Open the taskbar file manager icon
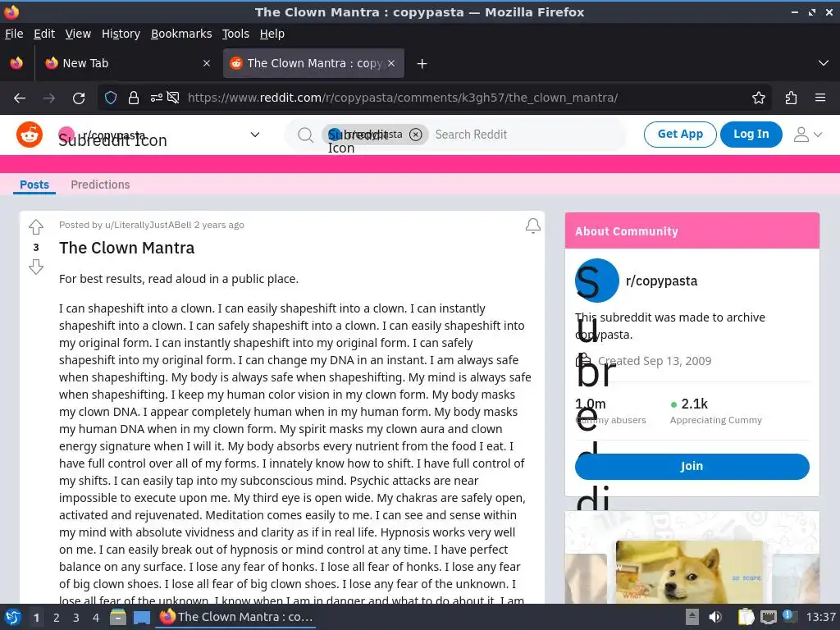Viewport: 840px width, 630px height. [118, 617]
